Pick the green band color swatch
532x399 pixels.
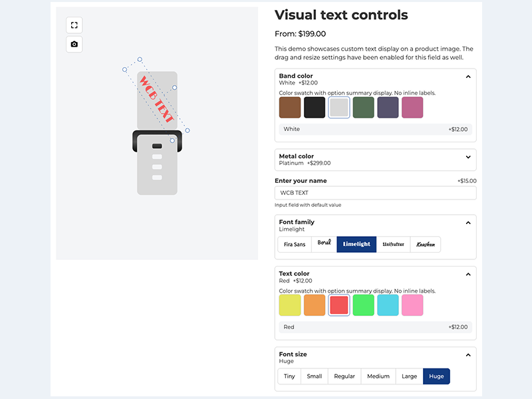(363, 108)
